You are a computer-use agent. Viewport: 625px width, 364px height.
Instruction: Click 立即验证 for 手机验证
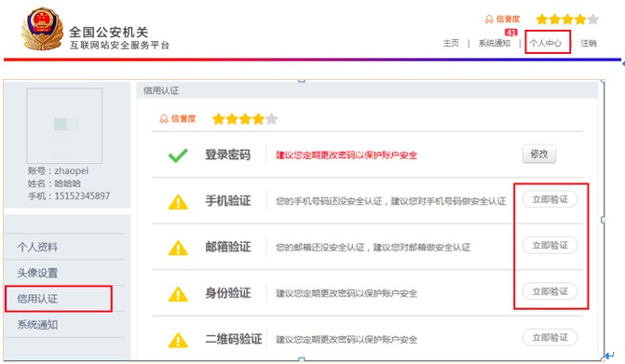coord(550,199)
